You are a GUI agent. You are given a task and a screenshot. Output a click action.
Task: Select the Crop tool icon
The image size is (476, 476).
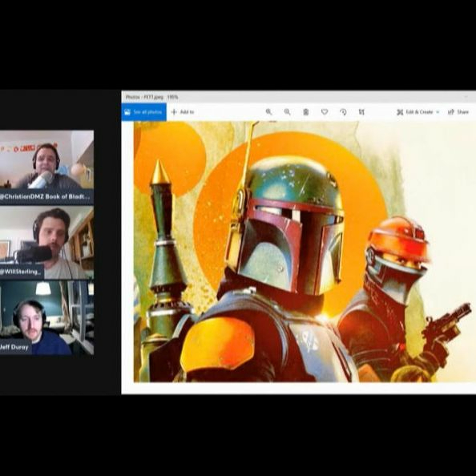click(361, 112)
